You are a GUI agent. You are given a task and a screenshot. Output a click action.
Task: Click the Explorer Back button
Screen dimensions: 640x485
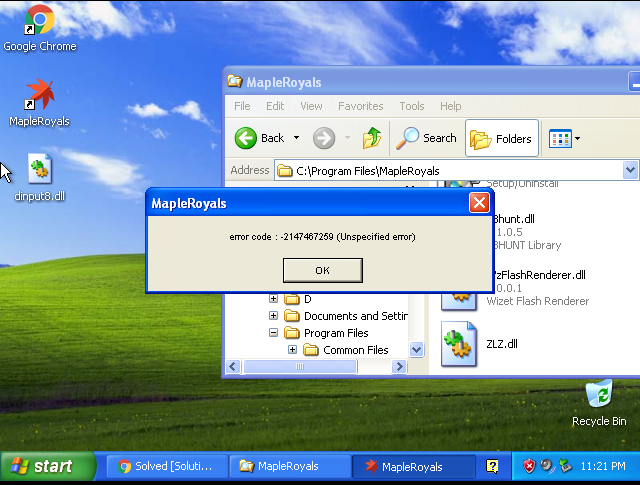tap(261, 138)
